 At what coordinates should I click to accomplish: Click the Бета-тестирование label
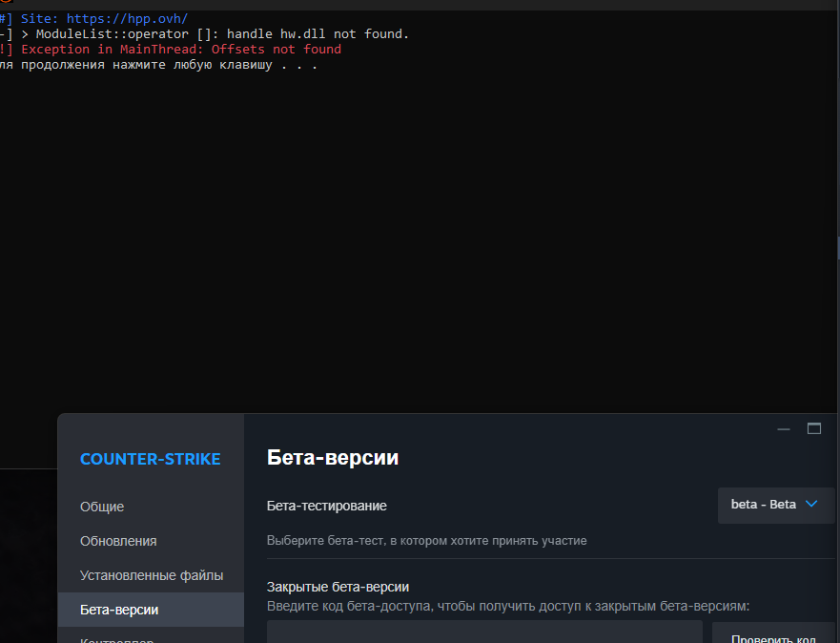[x=327, y=506]
